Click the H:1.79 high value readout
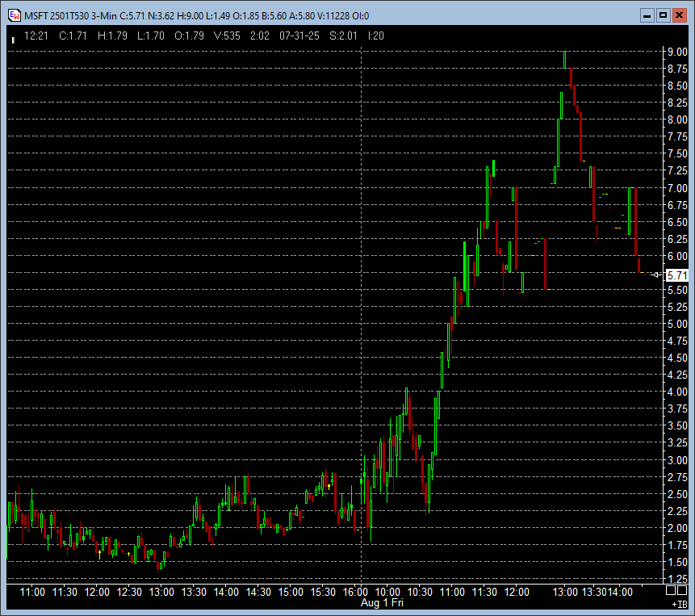 tap(112, 36)
